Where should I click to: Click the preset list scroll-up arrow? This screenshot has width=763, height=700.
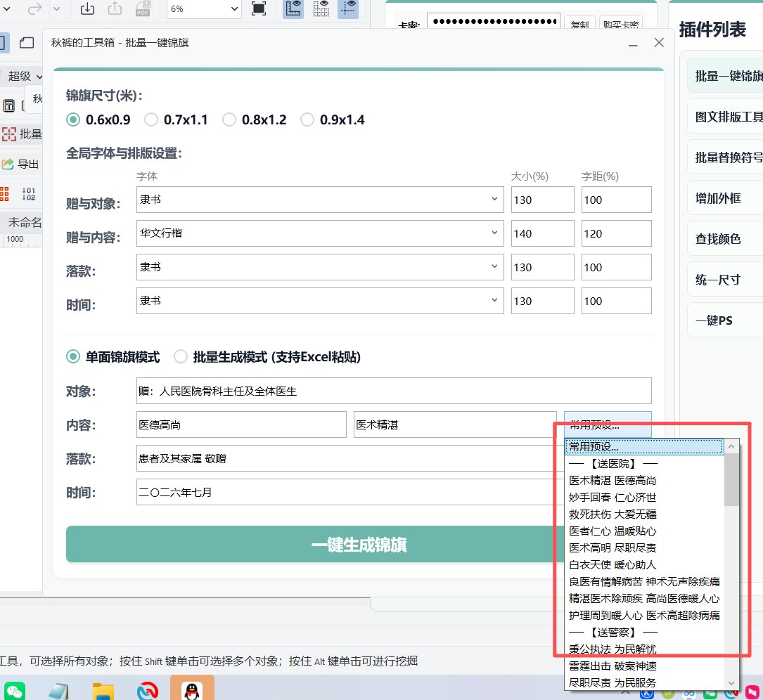pos(731,446)
